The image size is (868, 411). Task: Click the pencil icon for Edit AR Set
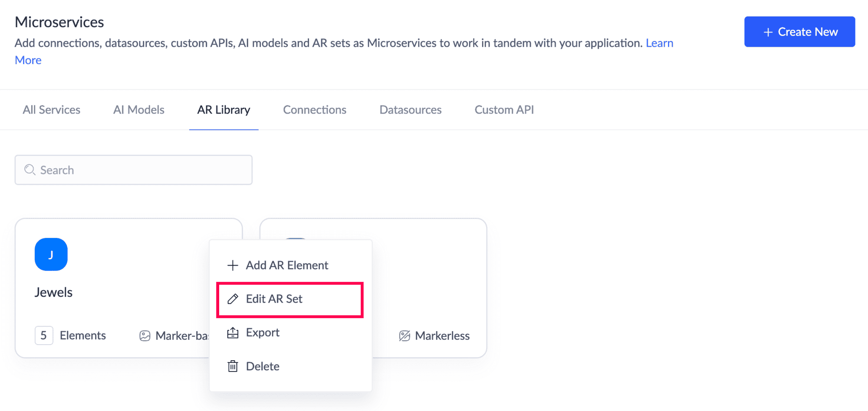coord(233,299)
